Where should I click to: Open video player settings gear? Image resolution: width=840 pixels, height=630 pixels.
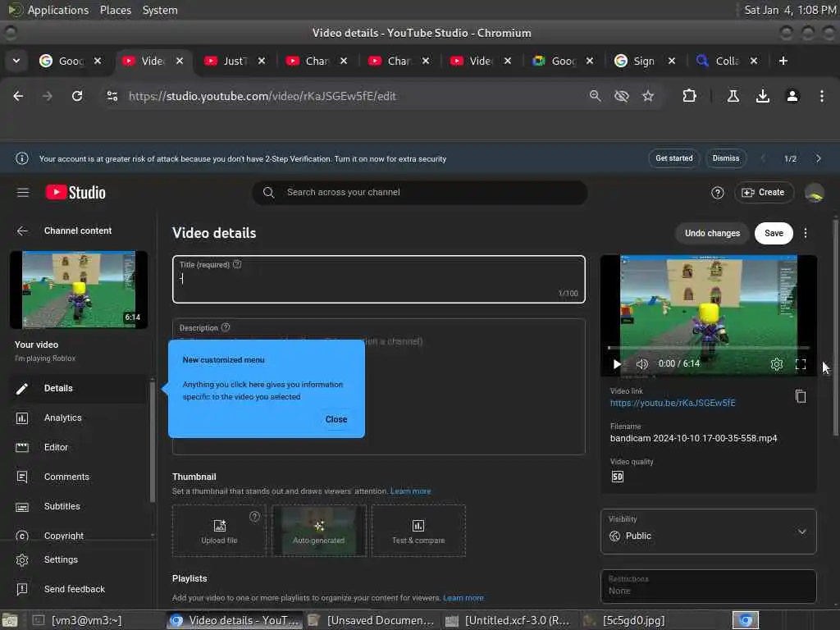pos(776,364)
